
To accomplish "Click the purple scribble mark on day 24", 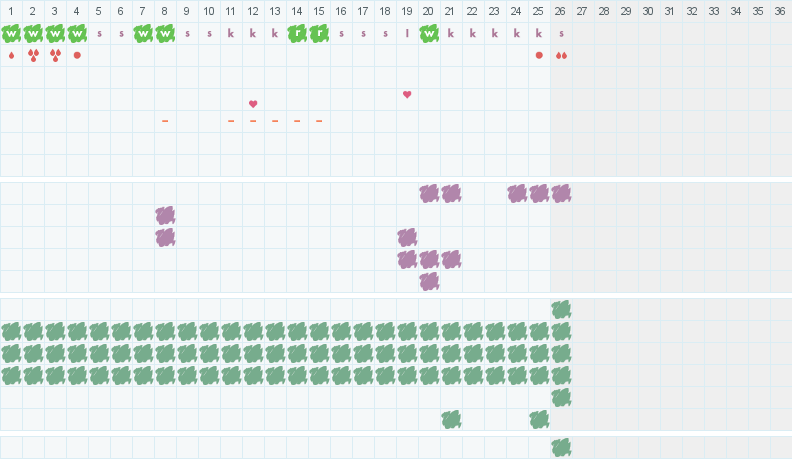I will [517, 193].
